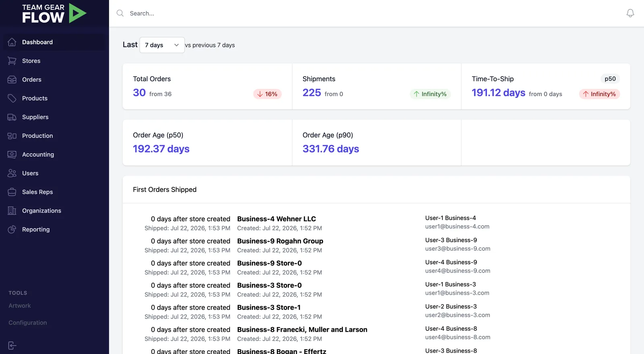Click the p50 badge on Time-To-Ship
Screen dimensions: 644x354
(610, 79)
